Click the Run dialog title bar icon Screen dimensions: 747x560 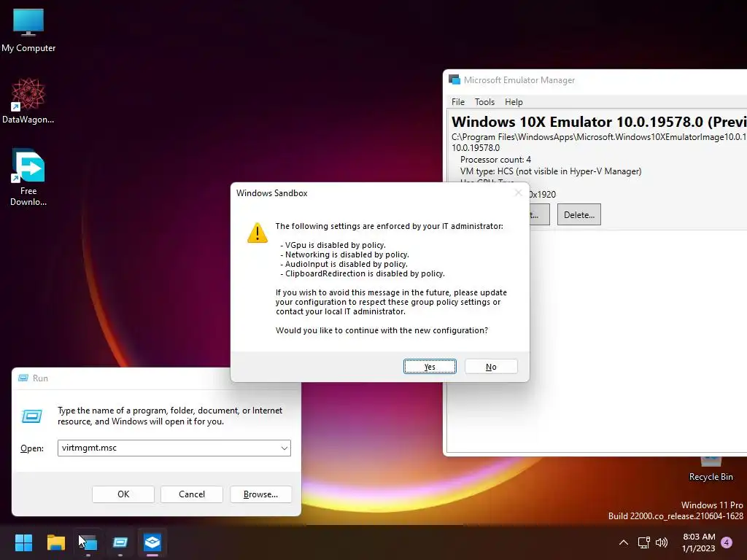pyautogui.click(x=23, y=378)
